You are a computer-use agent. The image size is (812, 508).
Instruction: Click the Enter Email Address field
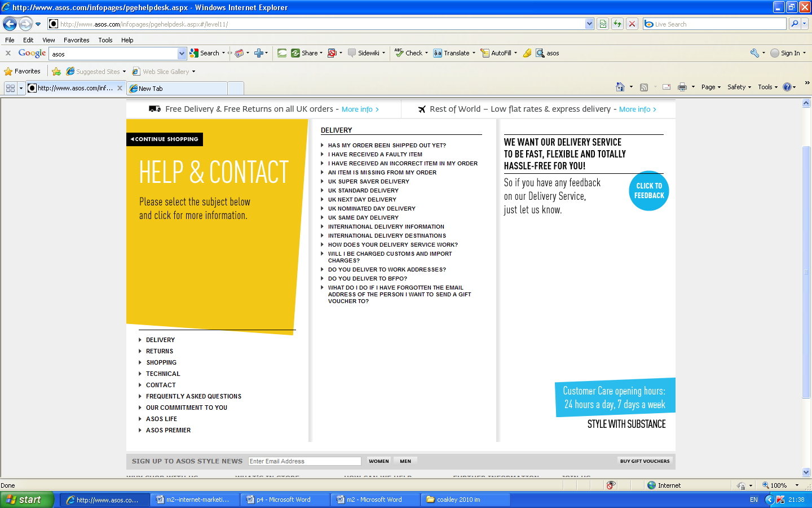[304, 461]
